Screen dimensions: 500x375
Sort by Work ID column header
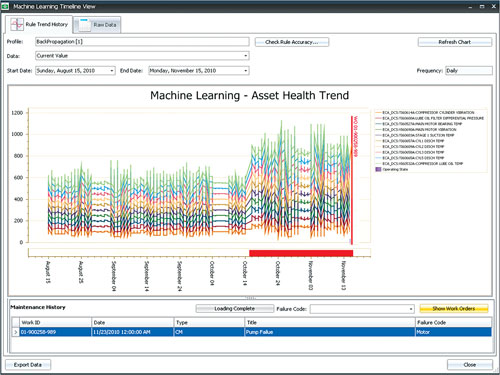point(55,322)
